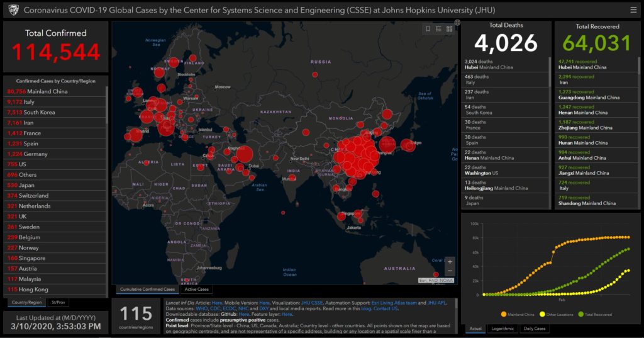This screenshot has height=338, width=644.
Task: Open the Here link after Lancet Article
Action: point(216,303)
